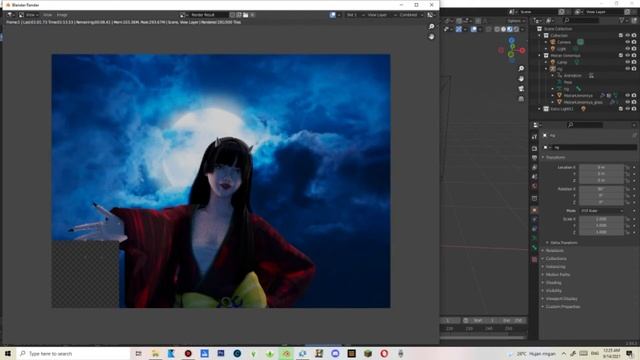Viewport: 640px width, 360px height.
Task: Toggle viewport gizmo display button
Action: pos(459,29)
